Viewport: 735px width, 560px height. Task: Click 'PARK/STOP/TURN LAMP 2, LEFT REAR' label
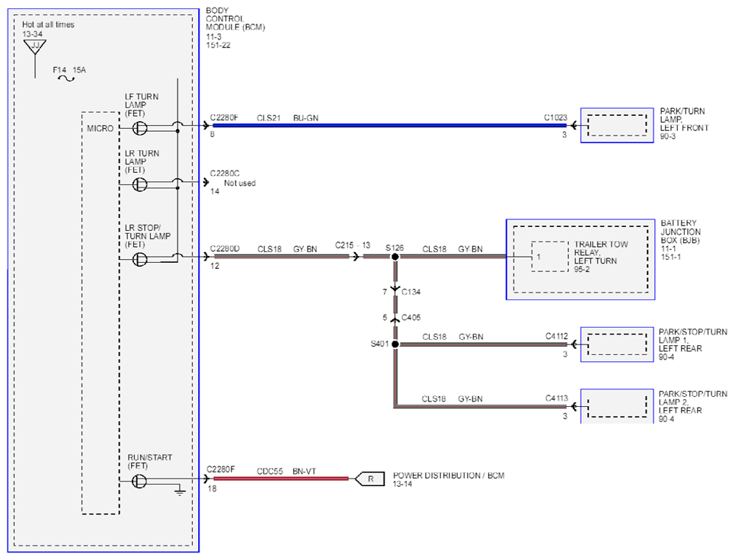[693, 402]
